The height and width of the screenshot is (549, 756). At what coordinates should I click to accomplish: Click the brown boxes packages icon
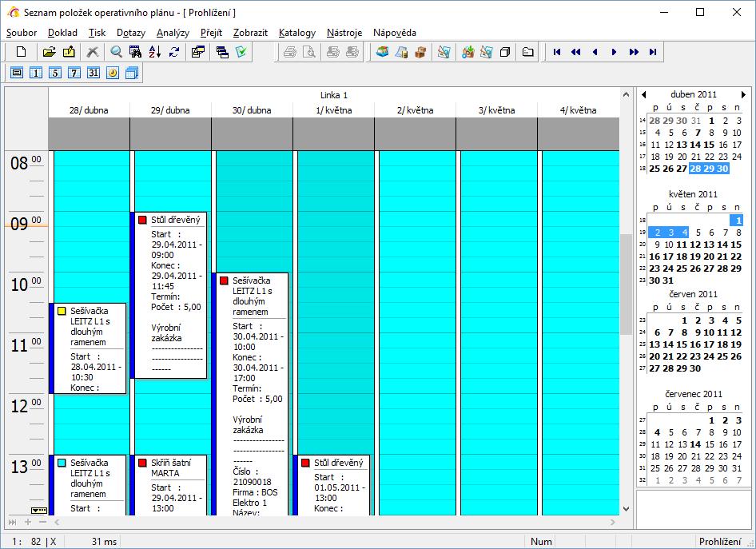[x=421, y=52]
